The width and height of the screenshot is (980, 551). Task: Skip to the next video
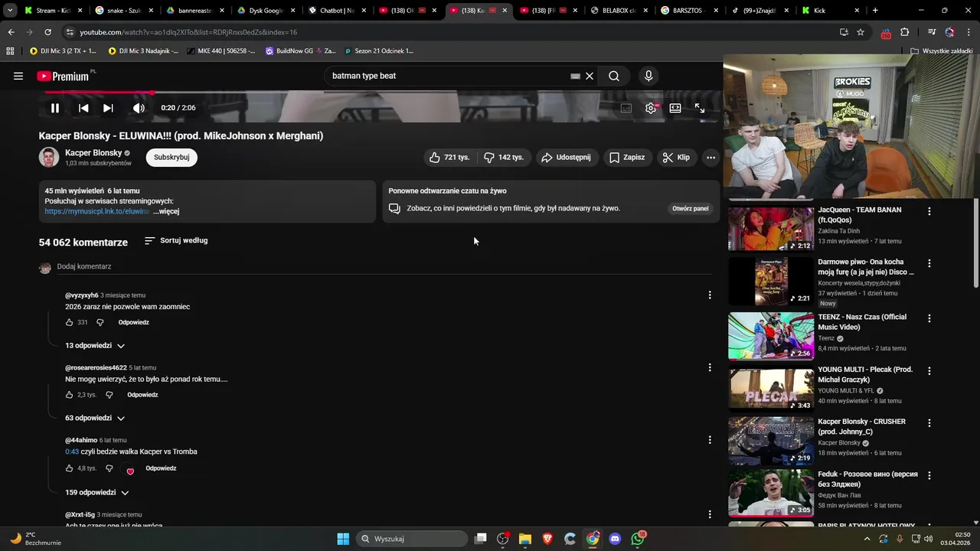[108, 108]
